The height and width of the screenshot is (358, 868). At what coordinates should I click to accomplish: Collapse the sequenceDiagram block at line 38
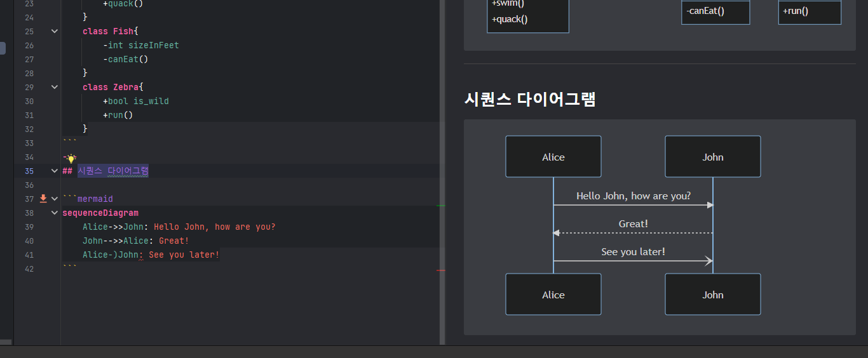tap(55, 213)
